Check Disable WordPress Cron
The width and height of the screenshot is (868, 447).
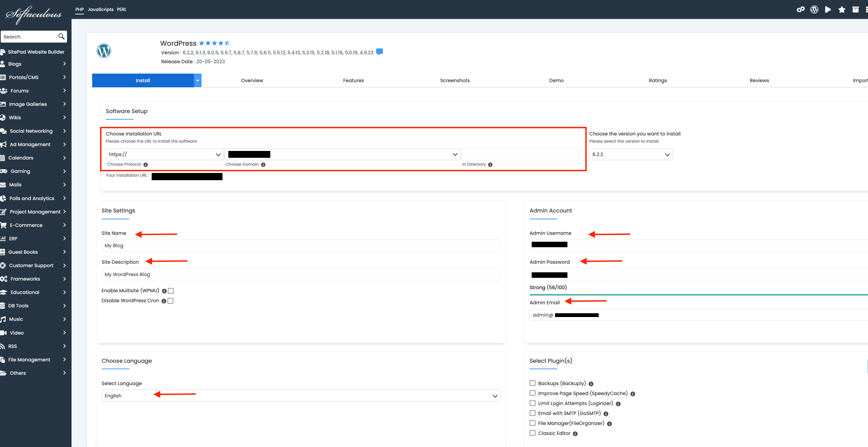tap(171, 301)
